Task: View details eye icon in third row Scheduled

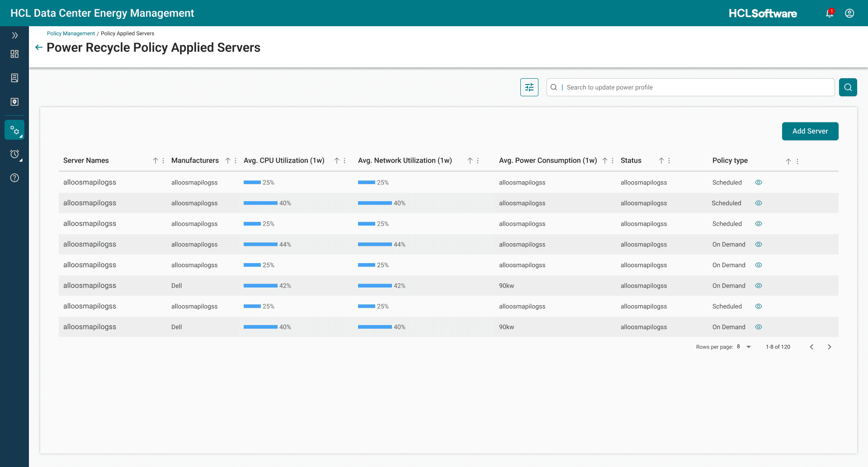Action: click(x=759, y=224)
